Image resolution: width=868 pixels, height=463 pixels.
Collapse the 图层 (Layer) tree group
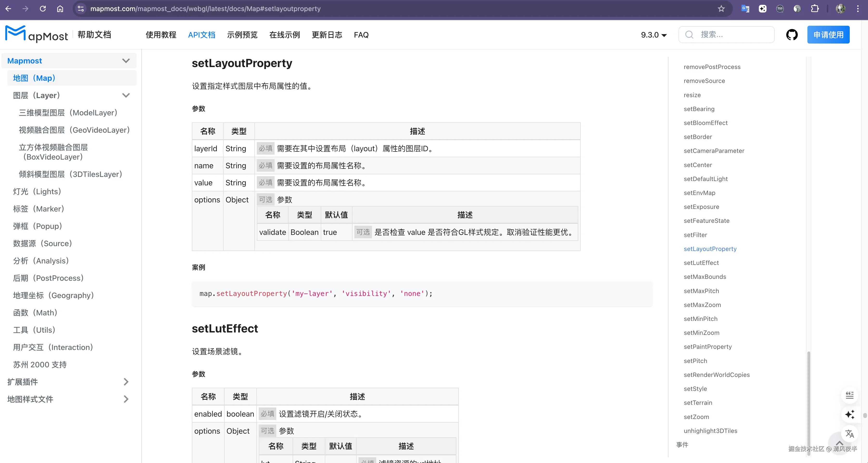[126, 95]
